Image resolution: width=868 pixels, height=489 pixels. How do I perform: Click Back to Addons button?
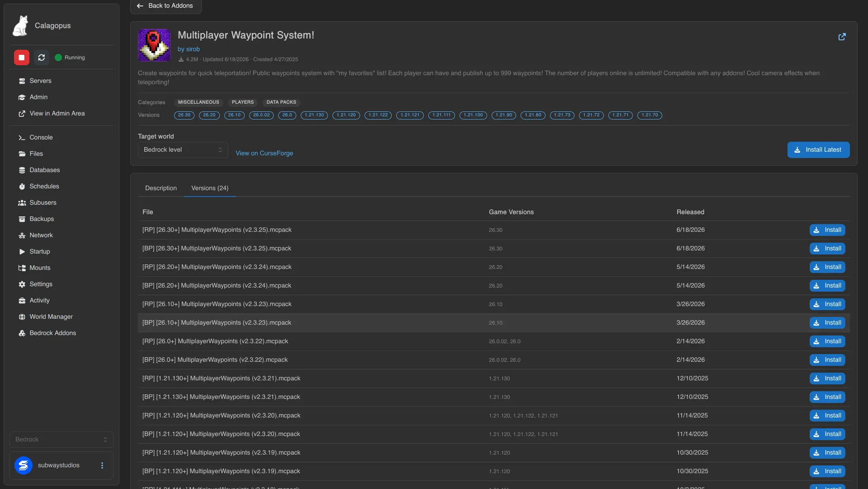[166, 6]
